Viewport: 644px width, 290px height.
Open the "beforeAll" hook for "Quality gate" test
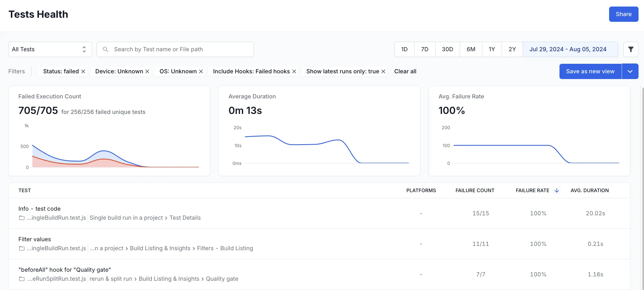(65, 270)
